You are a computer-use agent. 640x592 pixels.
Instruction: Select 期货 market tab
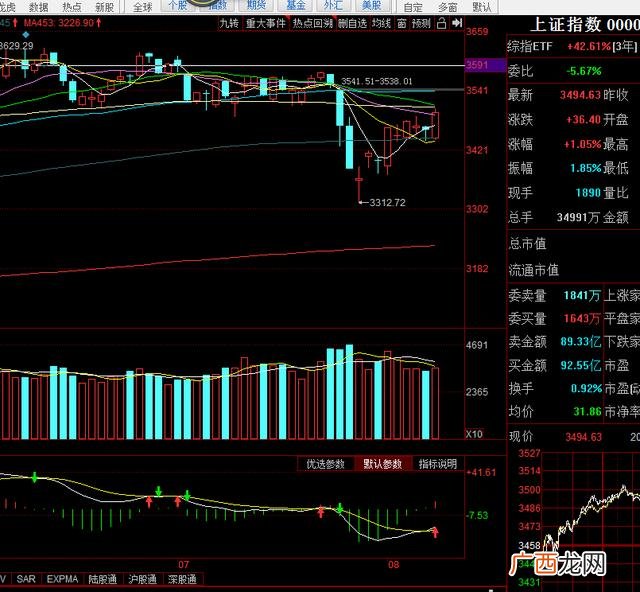click(256, 5)
